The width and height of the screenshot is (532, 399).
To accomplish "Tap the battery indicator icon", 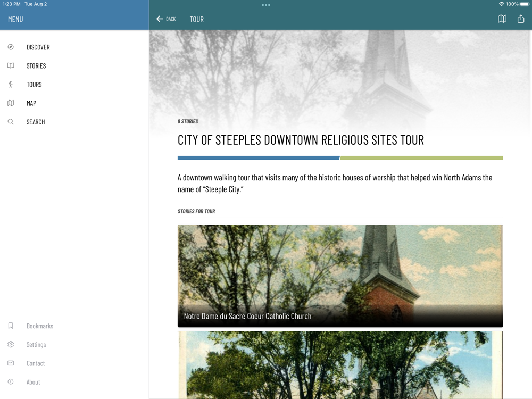I will pos(525,4).
